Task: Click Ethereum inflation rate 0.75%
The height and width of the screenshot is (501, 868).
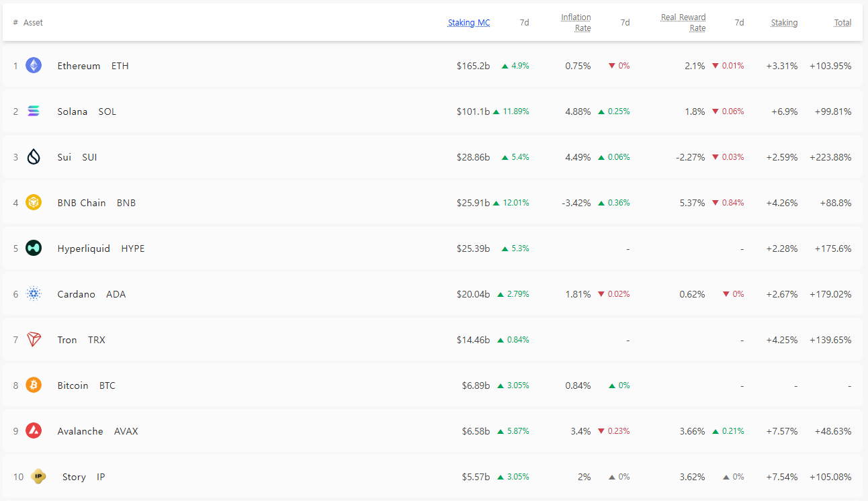Action: click(578, 66)
